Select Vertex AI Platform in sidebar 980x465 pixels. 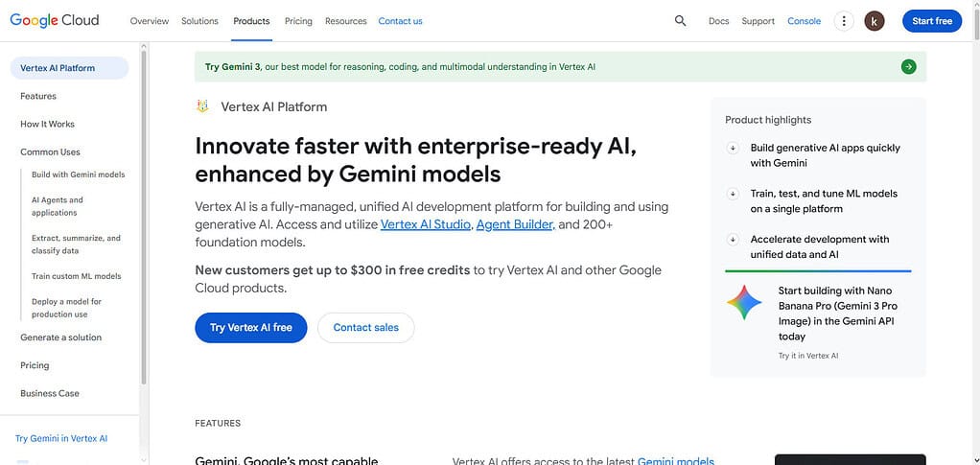click(69, 68)
